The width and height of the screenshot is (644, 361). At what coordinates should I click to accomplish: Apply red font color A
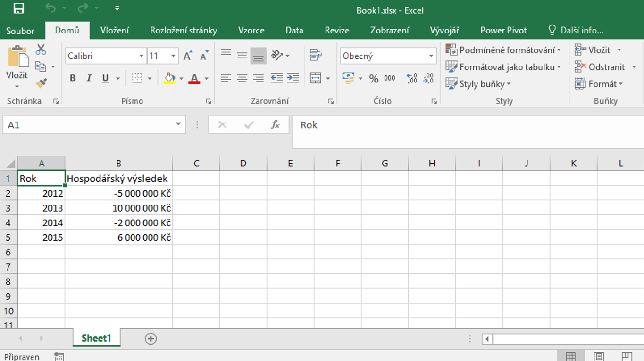(194, 78)
